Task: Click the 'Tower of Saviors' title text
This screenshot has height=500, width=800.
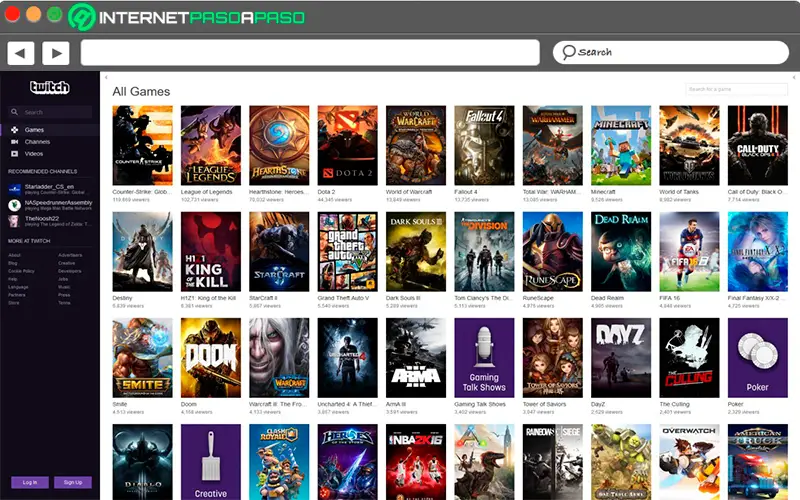Action: point(544,404)
